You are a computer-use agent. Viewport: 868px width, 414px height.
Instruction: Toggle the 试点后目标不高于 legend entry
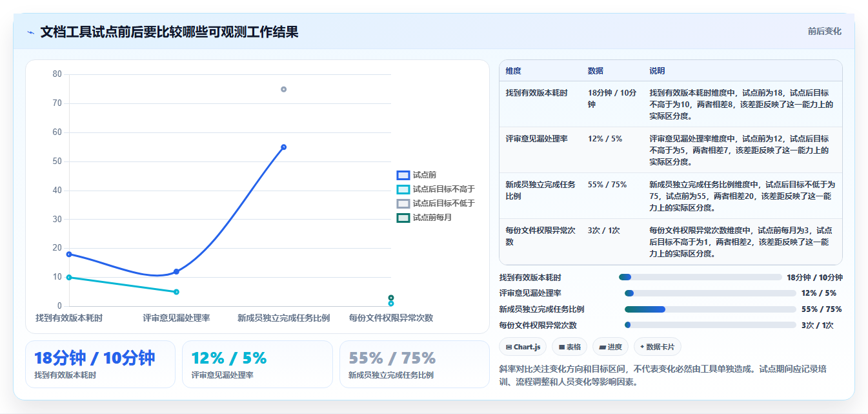436,189
